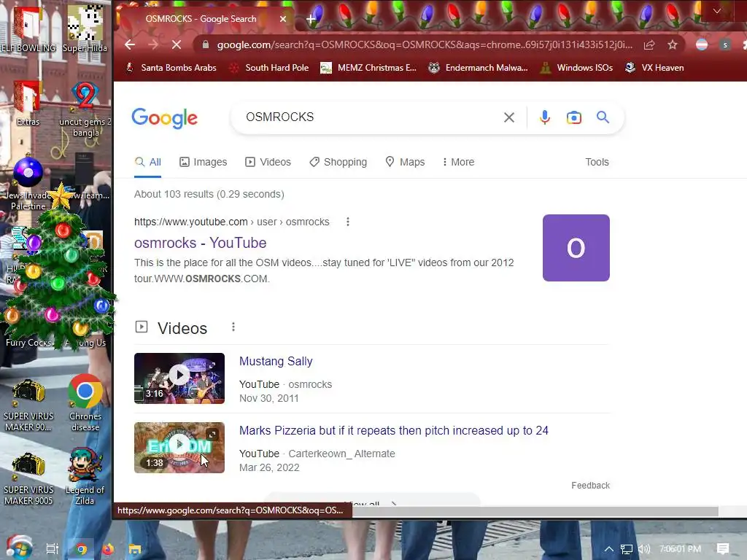
Task: Select the Legend of Zilda desktop icon
Action: click(x=85, y=476)
